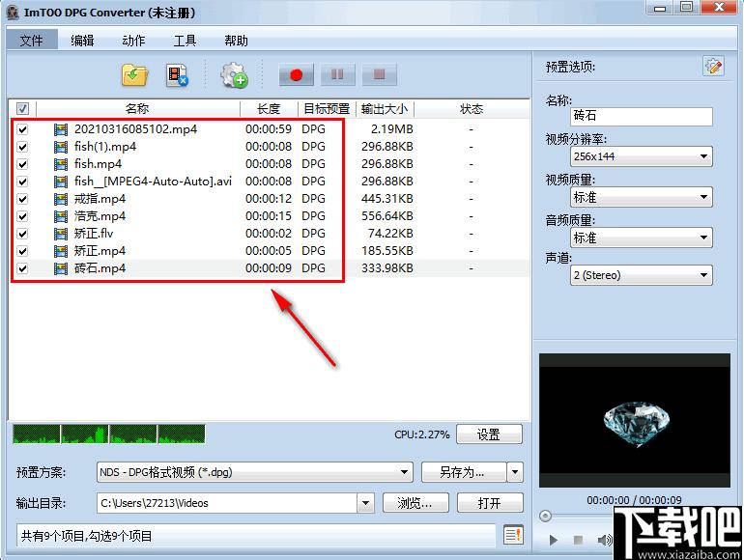Uncheck fish(1).mp4 checkbox
744x560 pixels.
pos(22,147)
